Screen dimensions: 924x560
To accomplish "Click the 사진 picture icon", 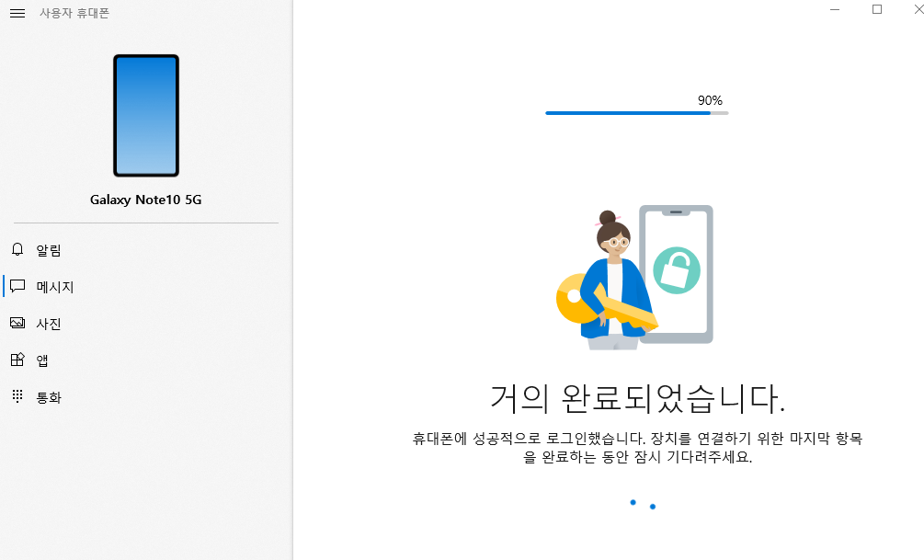I will [x=17, y=323].
